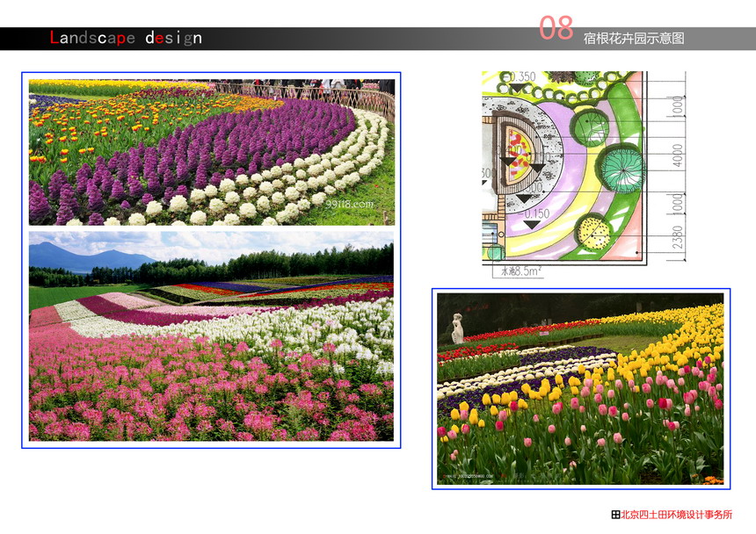This screenshot has width=756, height=534.
Task: Click the 99118.com watermark on photo
Action: (350, 202)
